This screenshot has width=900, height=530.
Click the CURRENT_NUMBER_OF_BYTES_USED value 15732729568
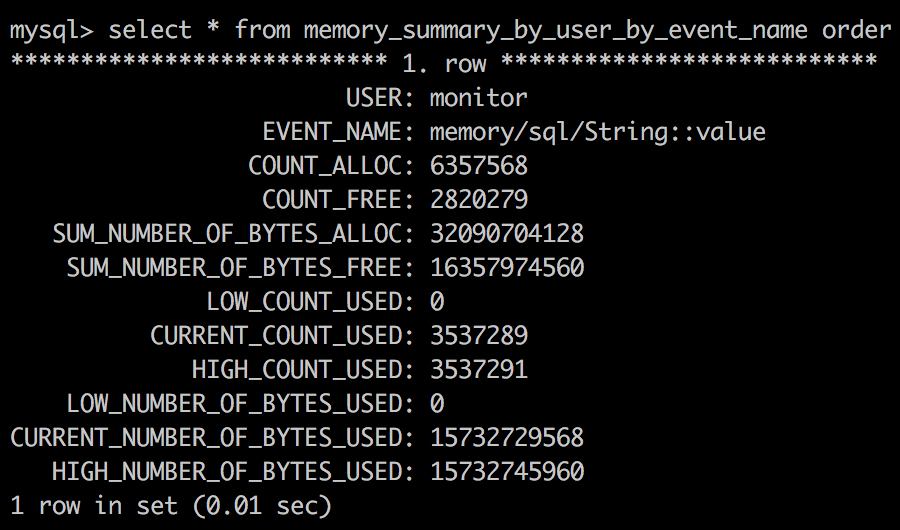click(x=506, y=438)
